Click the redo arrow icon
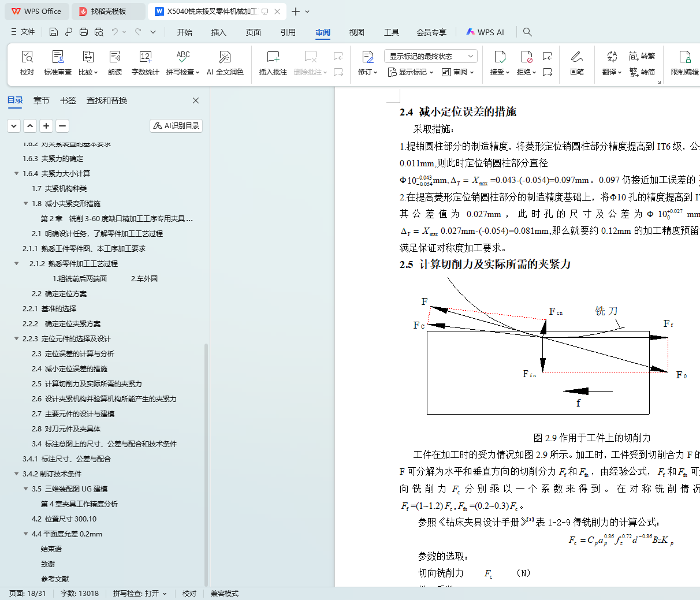Viewport: 700px width, 600px height. click(138, 32)
